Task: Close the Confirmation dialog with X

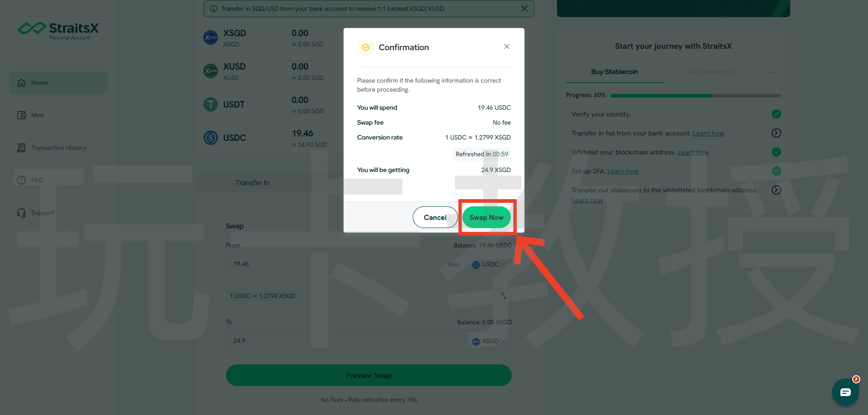Action: [506, 47]
